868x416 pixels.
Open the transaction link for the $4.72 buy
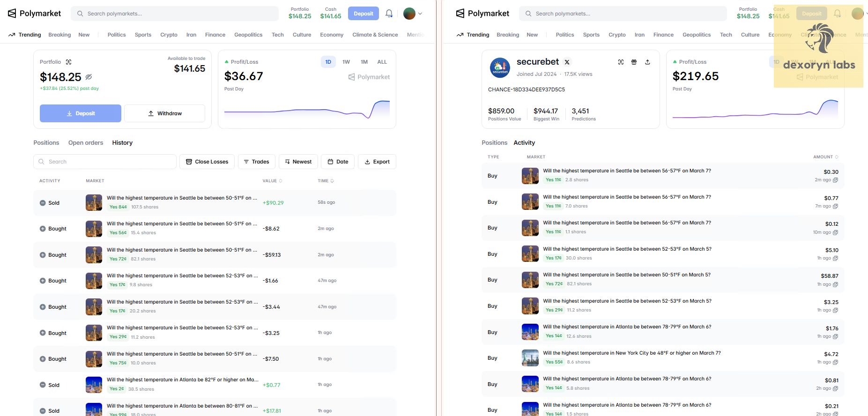tap(836, 362)
